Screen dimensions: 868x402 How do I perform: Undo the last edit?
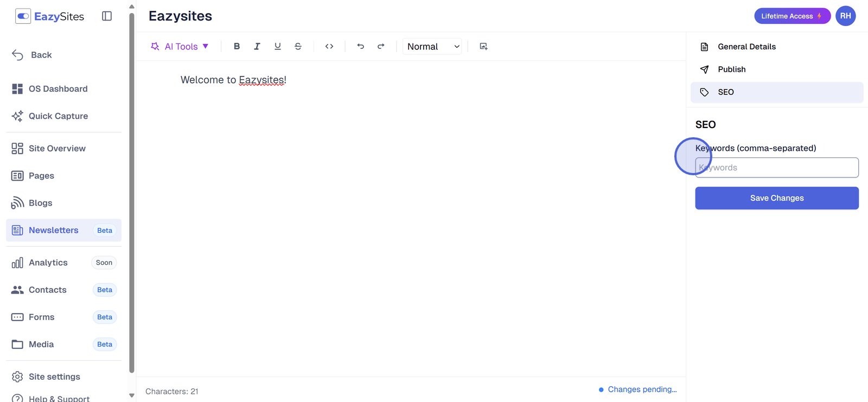(x=361, y=47)
